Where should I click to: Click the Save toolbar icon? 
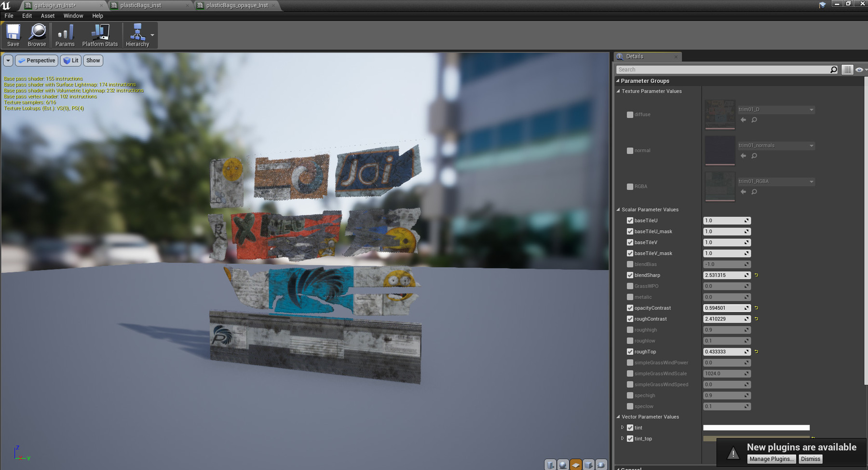tap(13, 34)
